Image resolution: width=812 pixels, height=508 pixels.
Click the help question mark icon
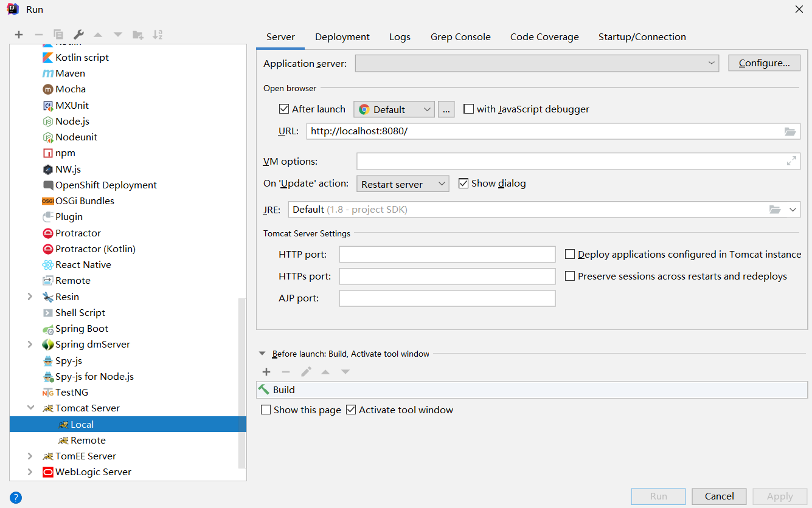[16, 498]
